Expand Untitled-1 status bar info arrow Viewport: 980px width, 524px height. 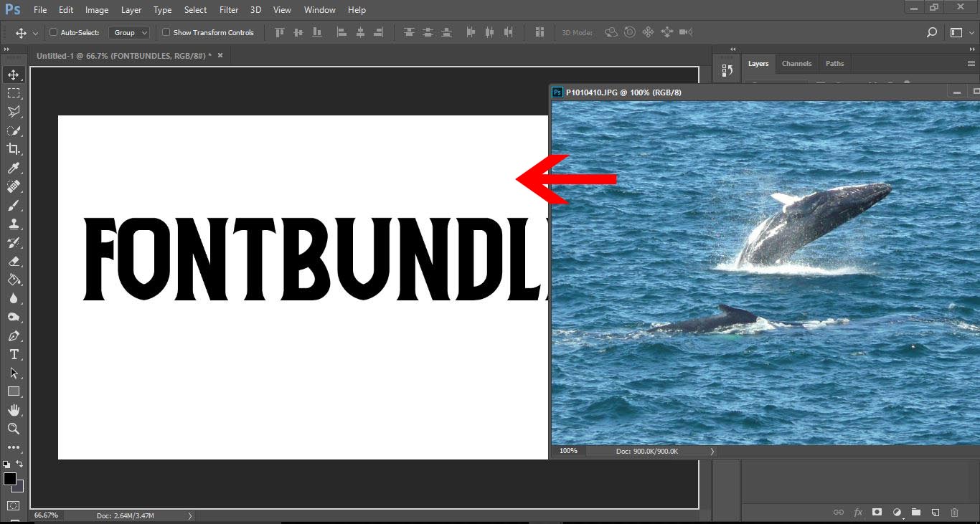click(x=190, y=515)
